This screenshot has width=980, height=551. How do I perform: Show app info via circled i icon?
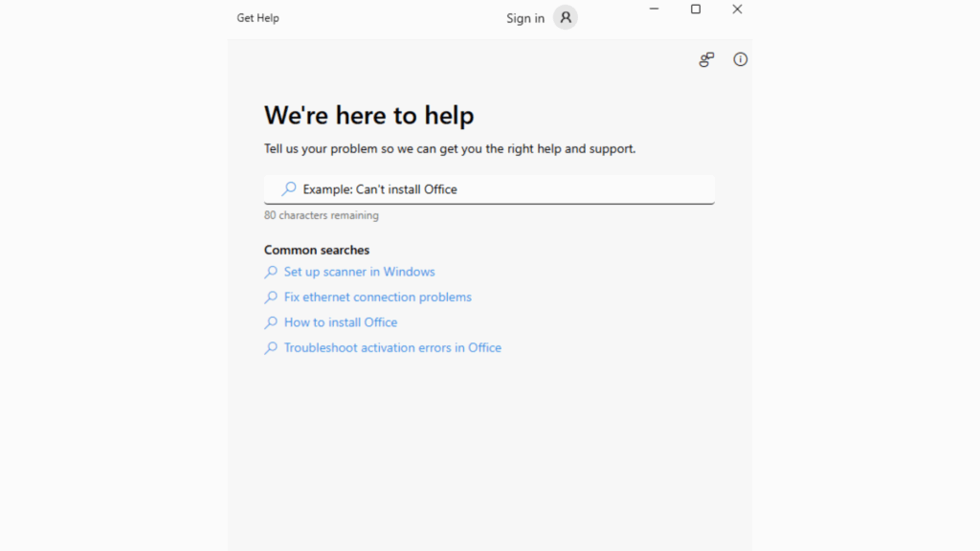tap(740, 59)
